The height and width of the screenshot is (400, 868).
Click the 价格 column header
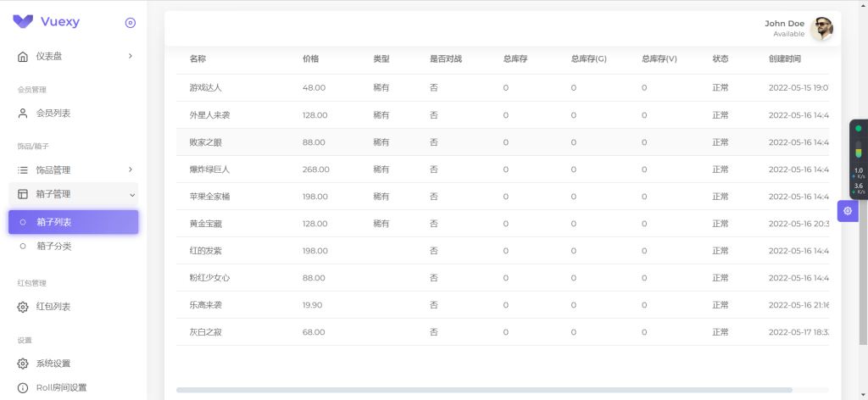[x=310, y=59]
